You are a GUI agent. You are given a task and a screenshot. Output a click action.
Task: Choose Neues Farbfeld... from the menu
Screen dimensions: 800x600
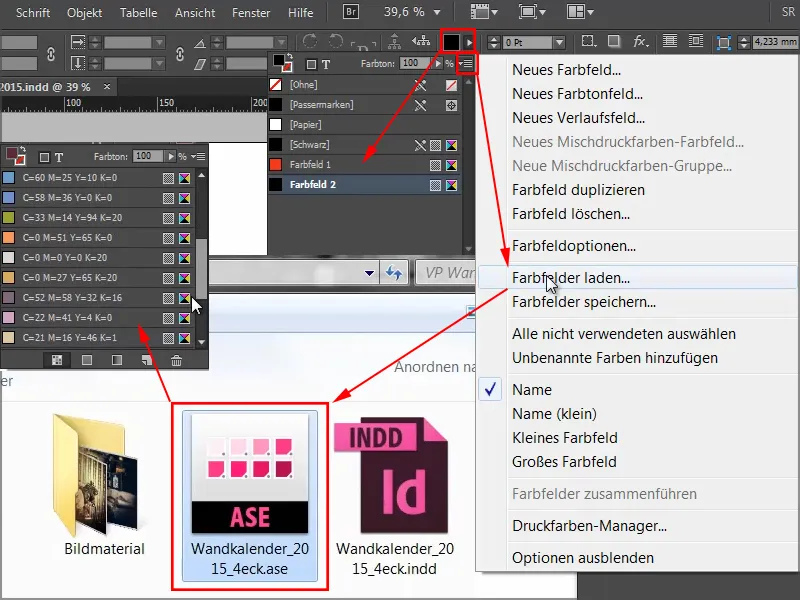566,70
